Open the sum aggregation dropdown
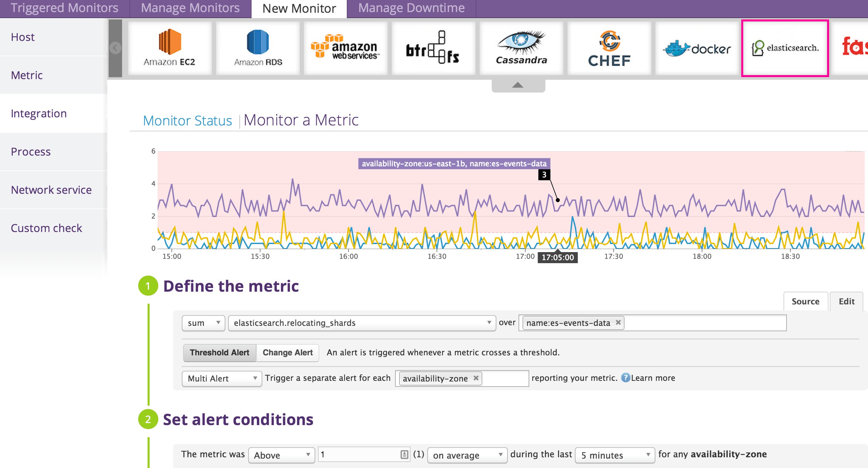Screen dimensions: 868x468 coord(203,323)
